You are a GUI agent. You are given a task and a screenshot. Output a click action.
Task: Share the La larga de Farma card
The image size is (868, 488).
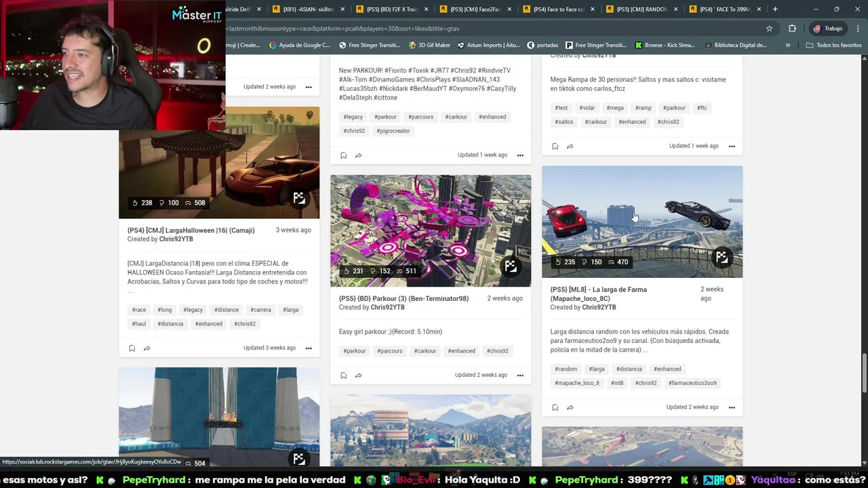570,407
